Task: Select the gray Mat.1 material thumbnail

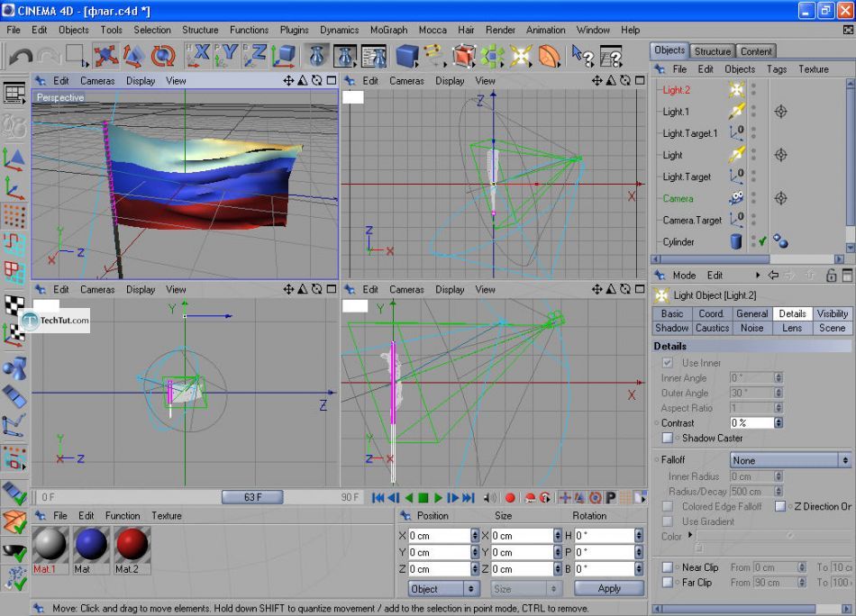Action: point(50,544)
